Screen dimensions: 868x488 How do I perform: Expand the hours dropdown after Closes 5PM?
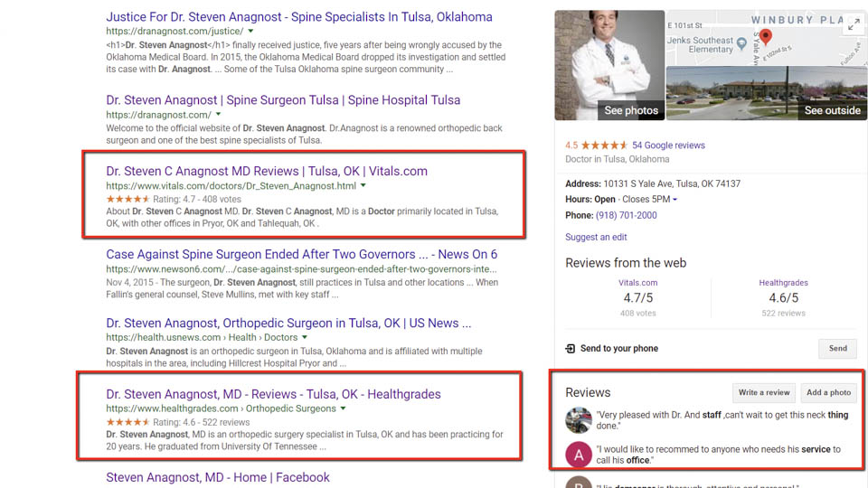click(675, 200)
